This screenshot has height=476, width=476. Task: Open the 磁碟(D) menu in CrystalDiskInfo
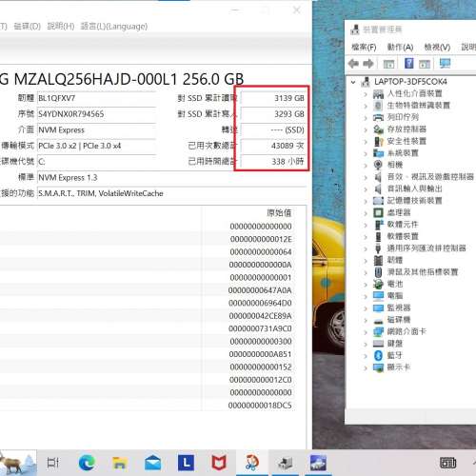coord(28,26)
